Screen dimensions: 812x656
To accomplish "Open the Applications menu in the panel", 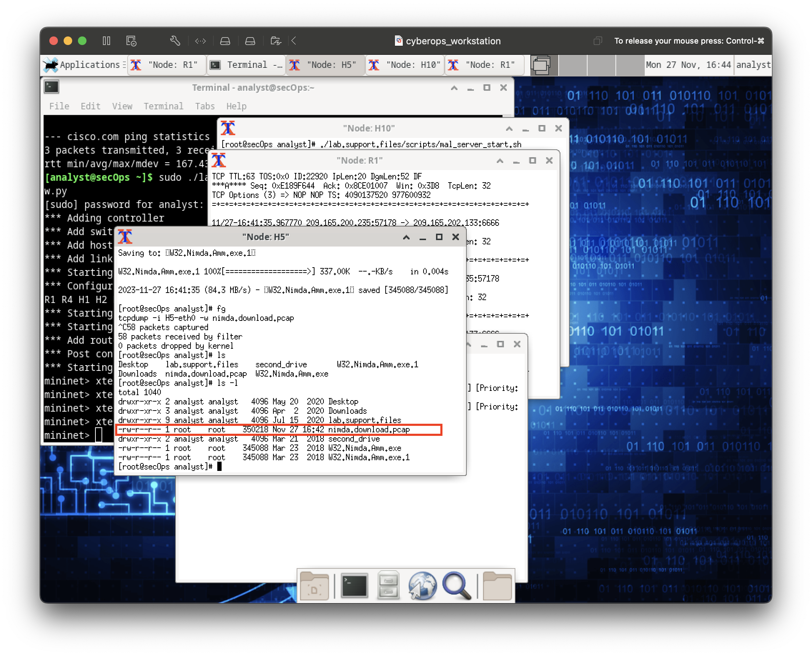I will (x=84, y=65).
